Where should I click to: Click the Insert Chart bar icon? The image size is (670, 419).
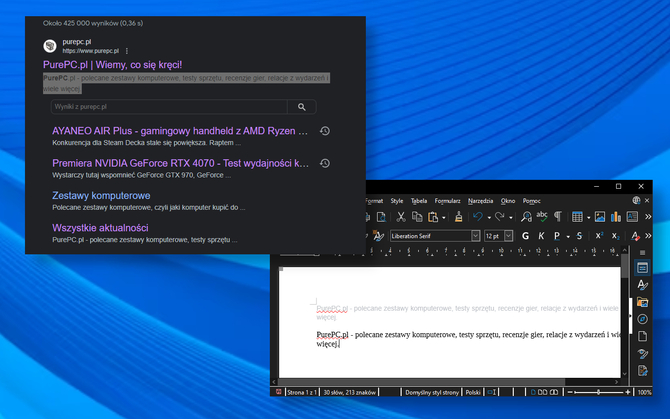tap(616, 217)
